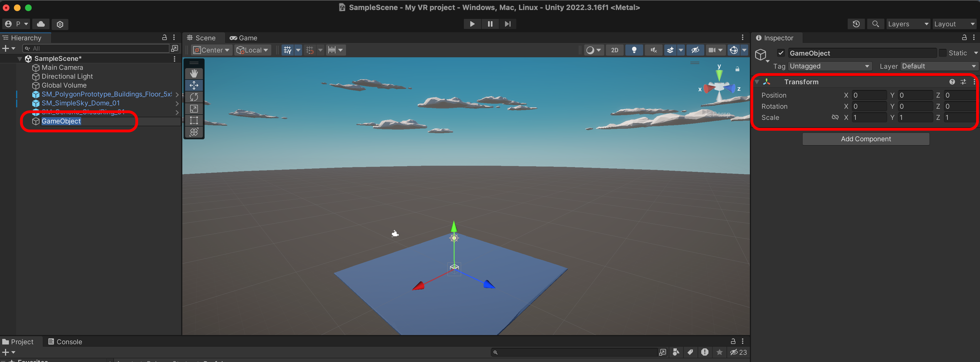Click Position X input field
This screenshot has height=362, width=980.
[x=869, y=95]
